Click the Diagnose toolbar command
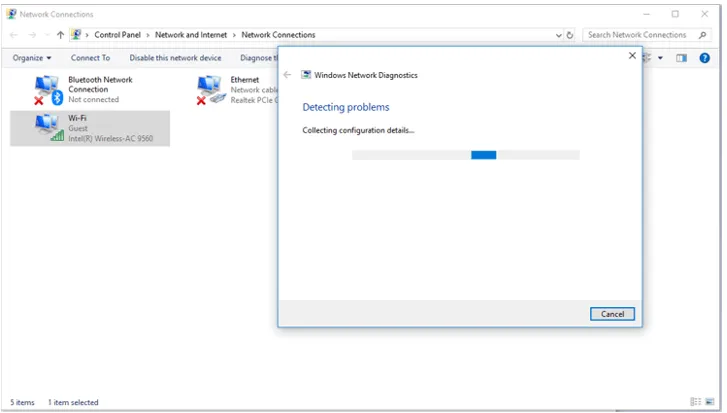The height and width of the screenshot is (413, 727). coord(259,58)
